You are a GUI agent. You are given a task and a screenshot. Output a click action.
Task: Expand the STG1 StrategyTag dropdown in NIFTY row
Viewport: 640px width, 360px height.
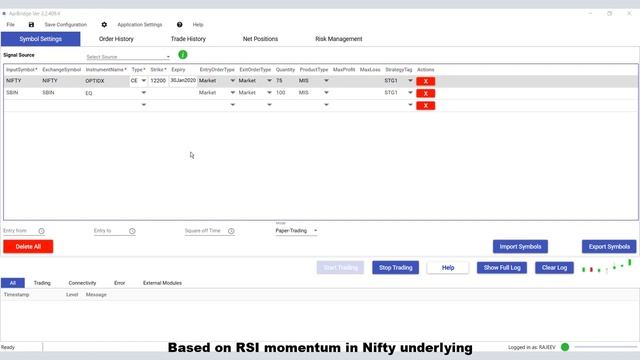tap(410, 81)
